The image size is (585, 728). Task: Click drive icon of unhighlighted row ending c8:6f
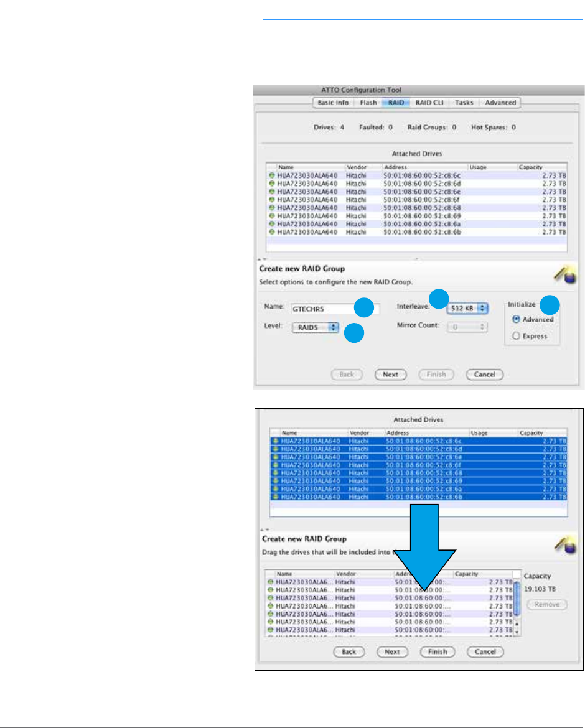(x=271, y=200)
